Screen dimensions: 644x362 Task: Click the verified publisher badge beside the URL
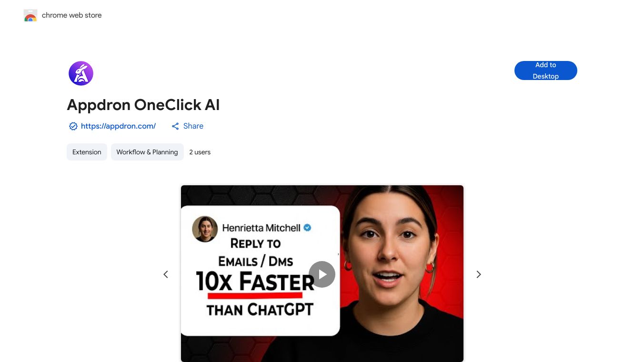point(73,126)
